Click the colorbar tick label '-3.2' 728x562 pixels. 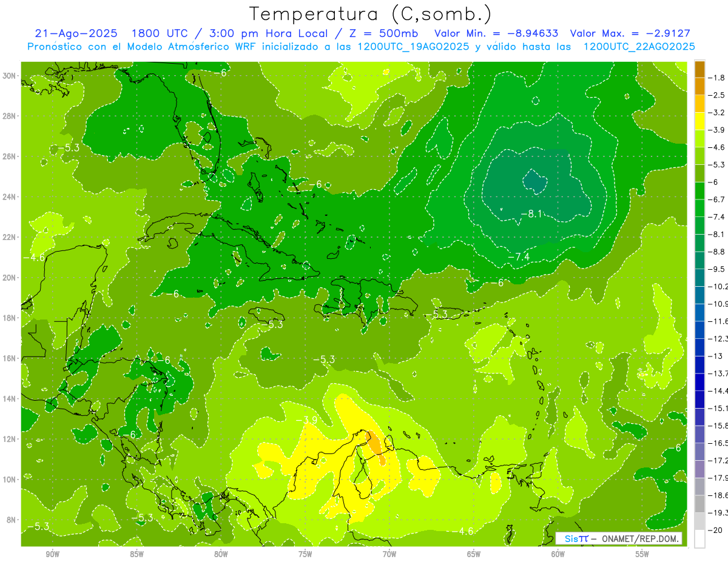(718, 113)
